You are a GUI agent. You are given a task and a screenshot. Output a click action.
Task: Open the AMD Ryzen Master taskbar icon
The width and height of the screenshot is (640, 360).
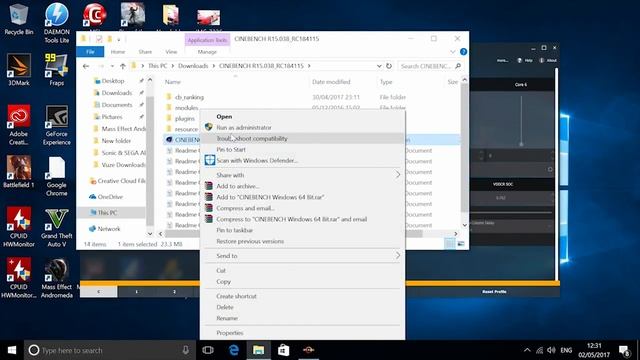click(308, 350)
